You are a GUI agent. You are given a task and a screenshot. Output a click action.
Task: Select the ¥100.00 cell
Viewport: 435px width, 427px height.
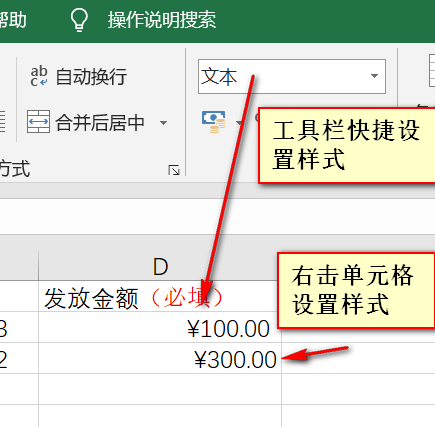coord(160,327)
